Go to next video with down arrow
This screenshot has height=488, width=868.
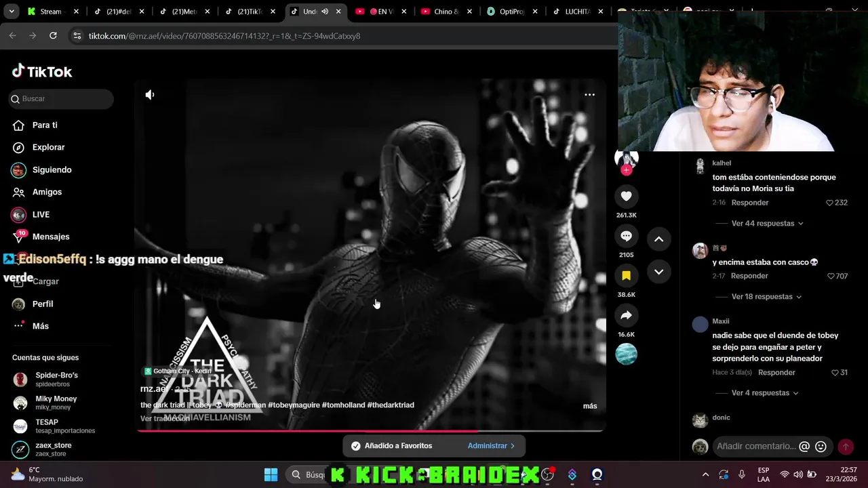(658, 272)
